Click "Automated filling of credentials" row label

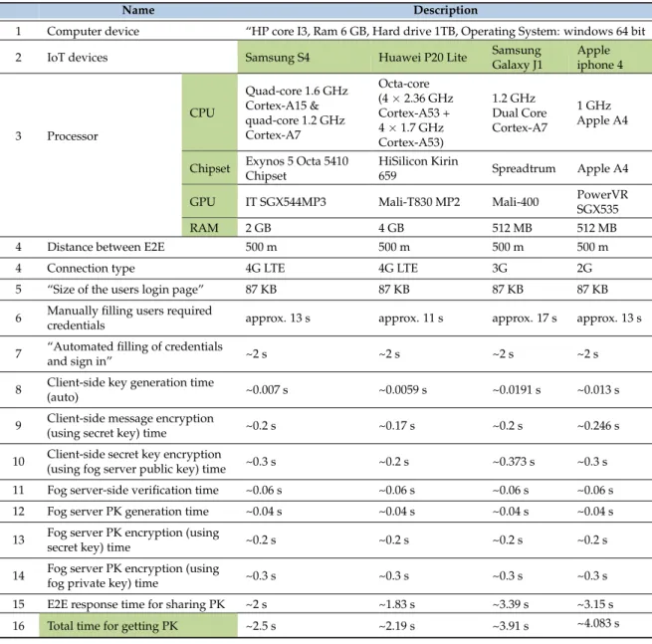pyautogui.click(x=134, y=353)
